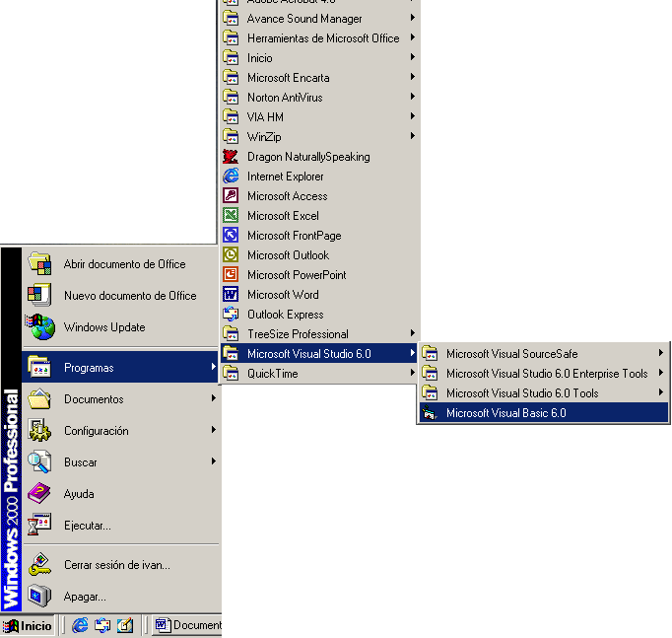The image size is (672, 638).
Task: Open the Document taskbar button for Word
Action: pos(187,625)
